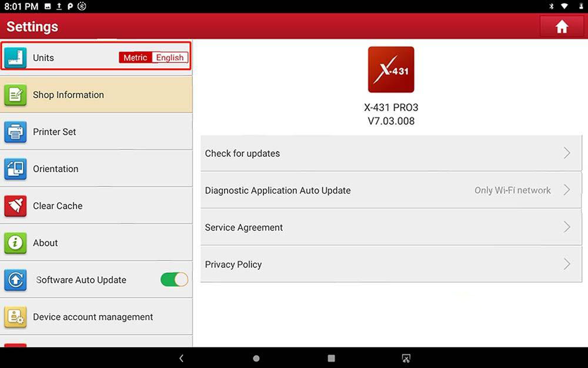Image resolution: width=588 pixels, height=368 pixels.
Task: Click the Units ruler icon
Action: [15, 58]
